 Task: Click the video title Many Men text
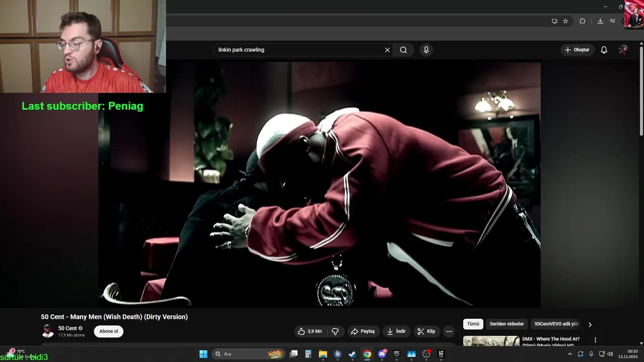point(114,317)
